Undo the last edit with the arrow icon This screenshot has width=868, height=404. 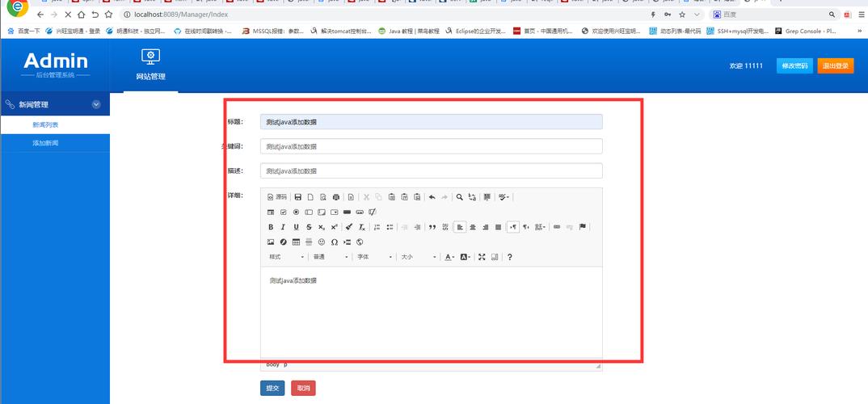click(432, 197)
